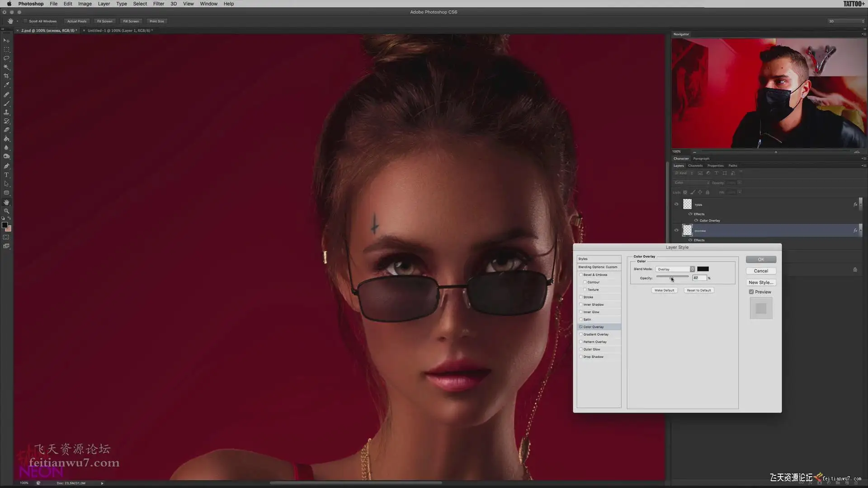Viewport: 868px width, 488px height.
Task: Click the black Color Overlay swatch
Action: coord(703,269)
